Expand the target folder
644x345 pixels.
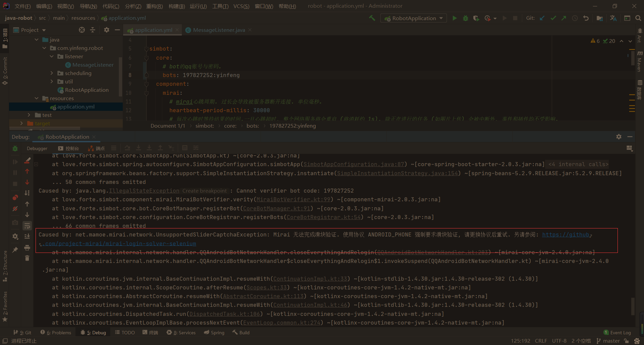(21, 123)
